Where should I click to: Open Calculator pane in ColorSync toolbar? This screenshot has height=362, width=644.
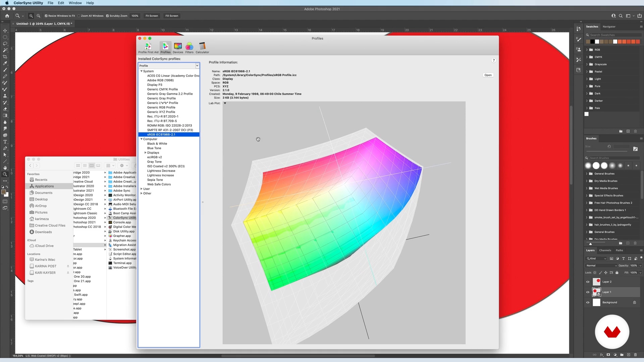pyautogui.click(x=202, y=48)
